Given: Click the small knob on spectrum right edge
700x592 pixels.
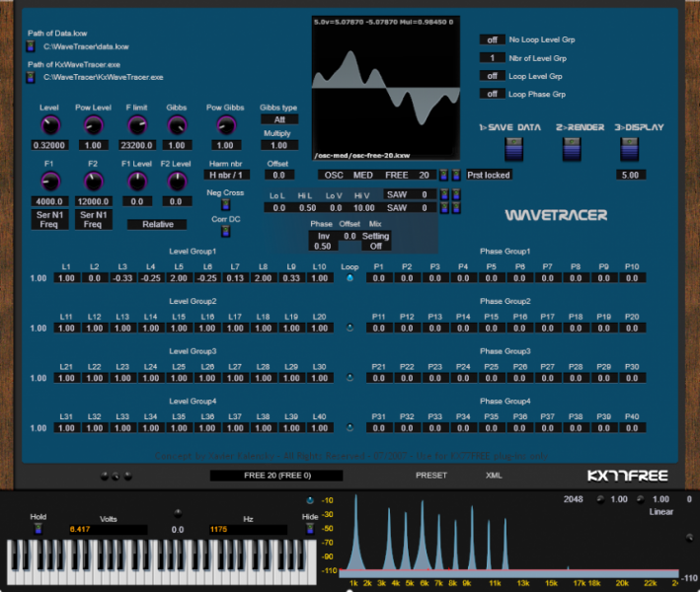Looking at the screenshot, I should (x=690, y=538).
